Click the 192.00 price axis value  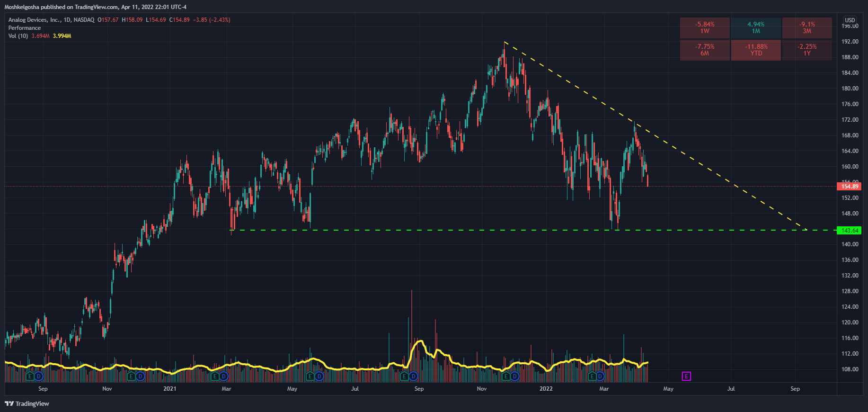(850, 42)
